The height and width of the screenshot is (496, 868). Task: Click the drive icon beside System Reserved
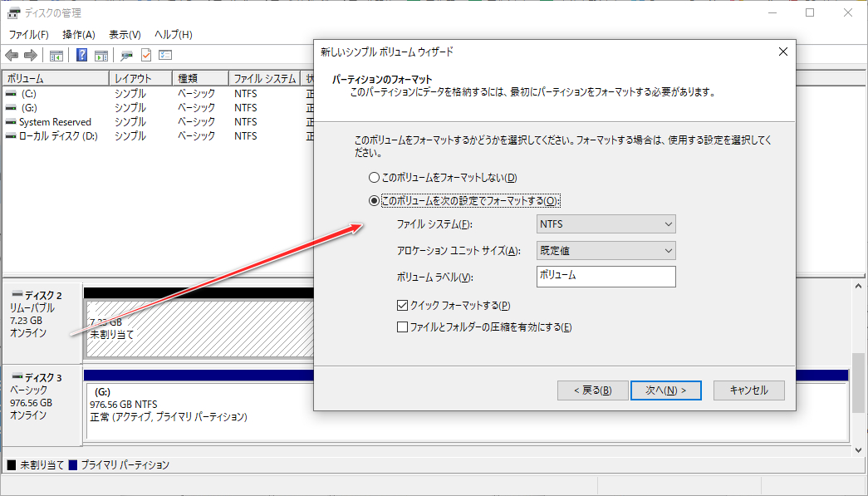pyautogui.click(x=11, y=122)
